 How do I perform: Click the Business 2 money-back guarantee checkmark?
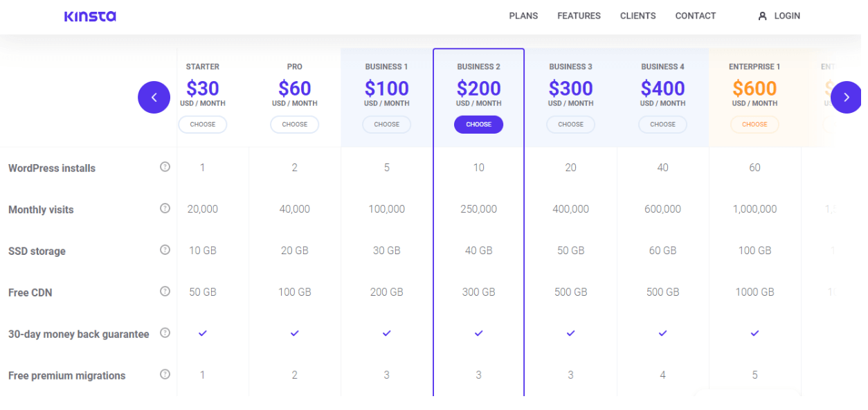point(478,333)
